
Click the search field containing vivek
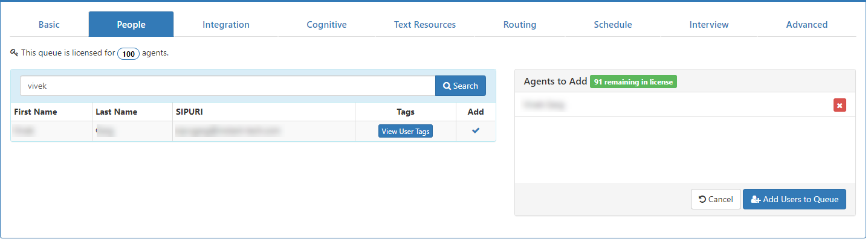click(228, 86)
